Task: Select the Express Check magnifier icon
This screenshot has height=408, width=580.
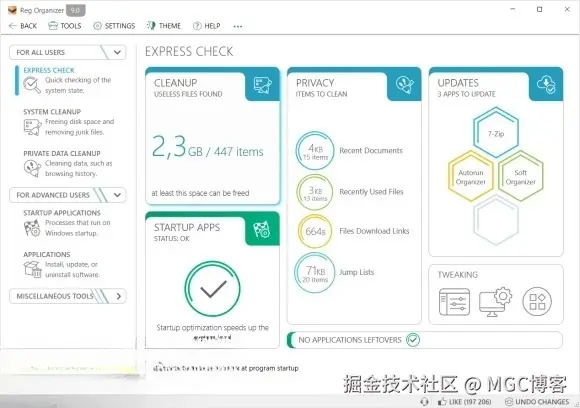Action: click(32, 85)
